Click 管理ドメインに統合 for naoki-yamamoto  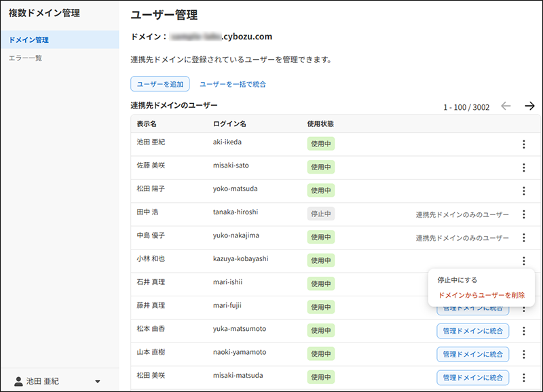tap(472, 354)
